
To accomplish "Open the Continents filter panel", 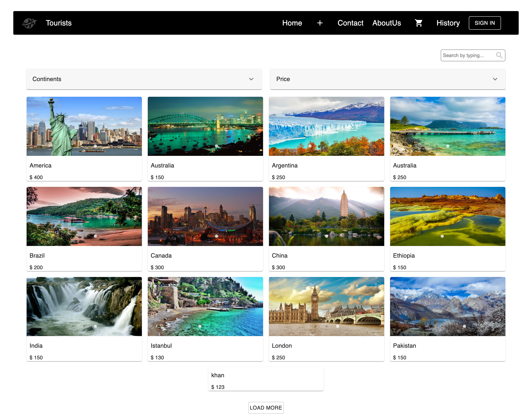I will pyautogui.click(x=144, y=79).
